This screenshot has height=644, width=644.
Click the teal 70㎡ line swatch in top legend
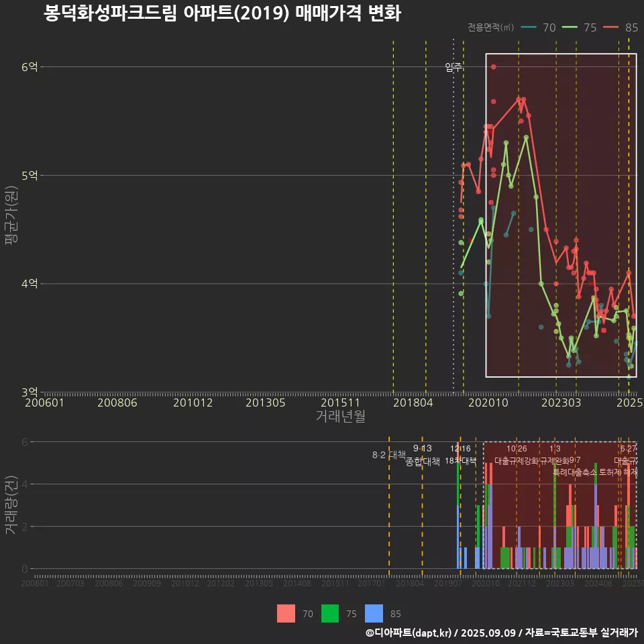529,28
